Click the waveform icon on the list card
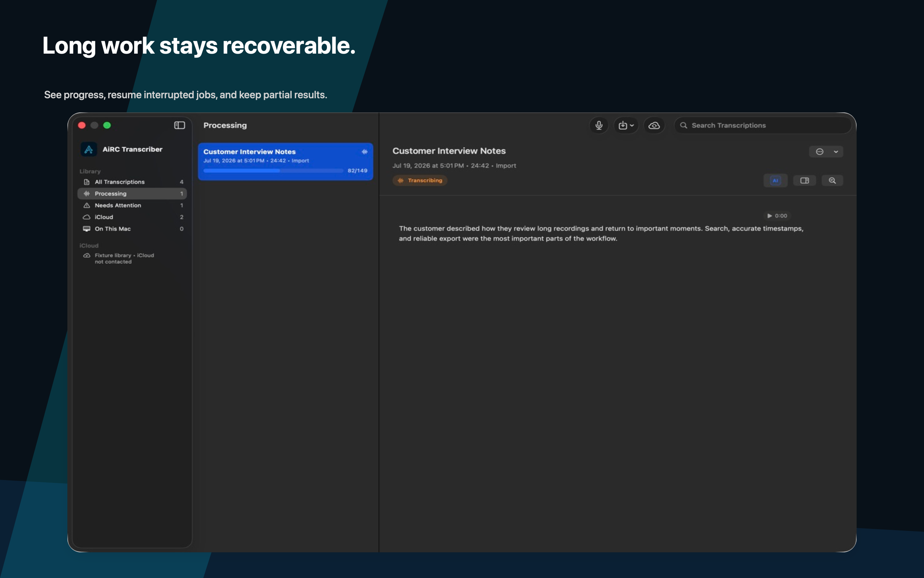The width and height of the screenshot is (924, 578). pyautogui.click(x=365, y=152)
